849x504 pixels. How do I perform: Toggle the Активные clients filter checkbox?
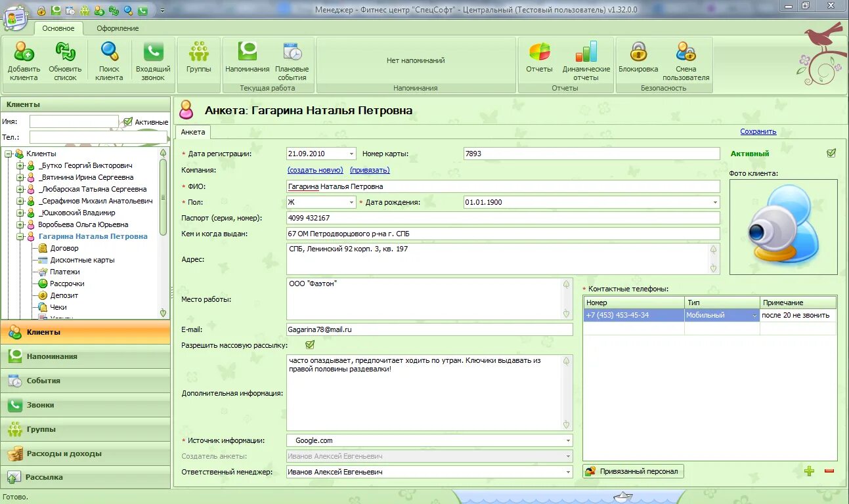[x=128, y=121]
